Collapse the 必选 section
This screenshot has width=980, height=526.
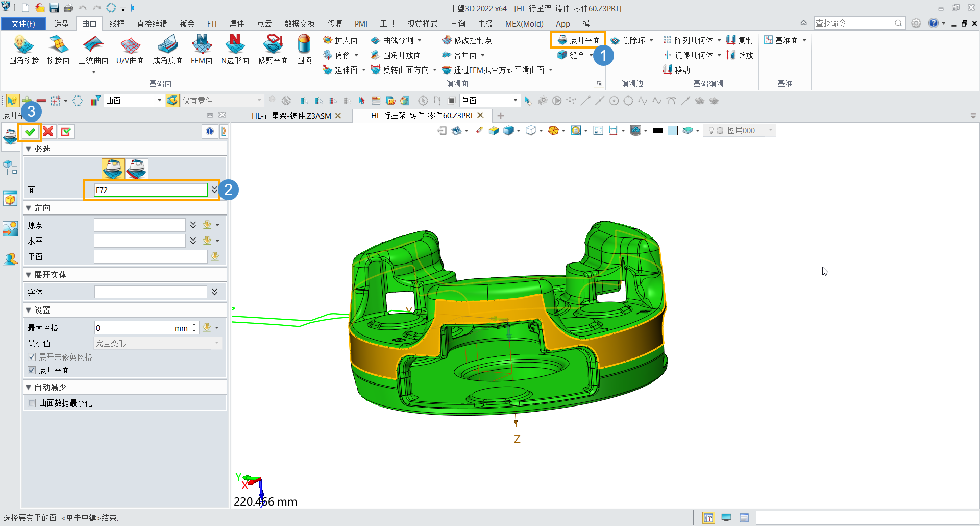coord(29,149)
